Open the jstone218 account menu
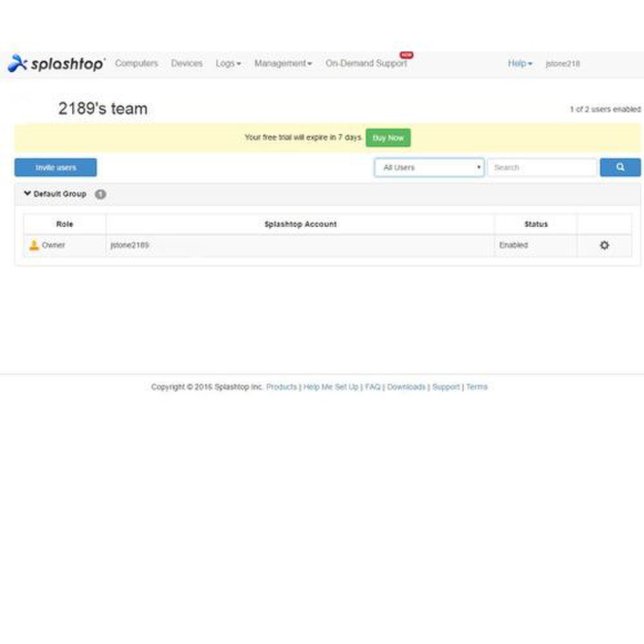 click(562, 64)
